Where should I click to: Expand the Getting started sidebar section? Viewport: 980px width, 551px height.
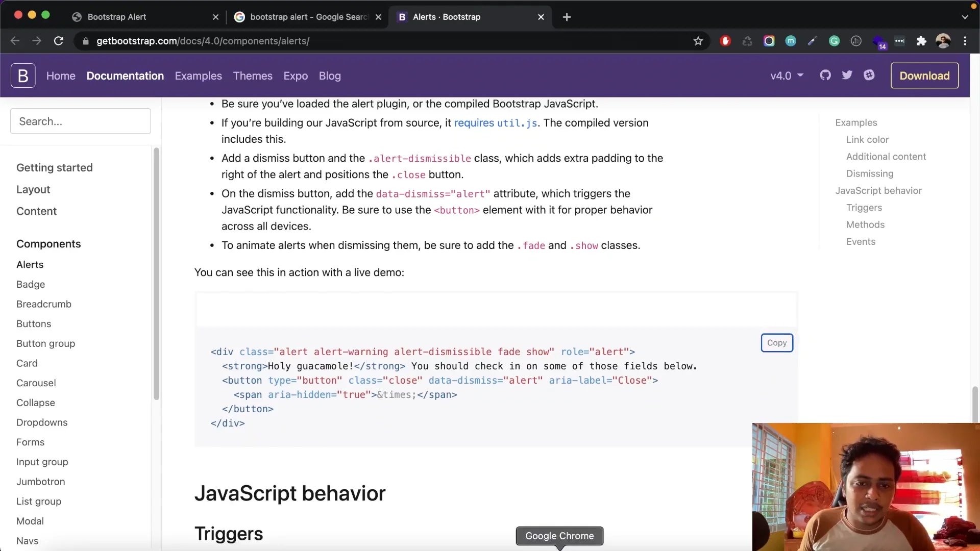[x=55, y=167]
